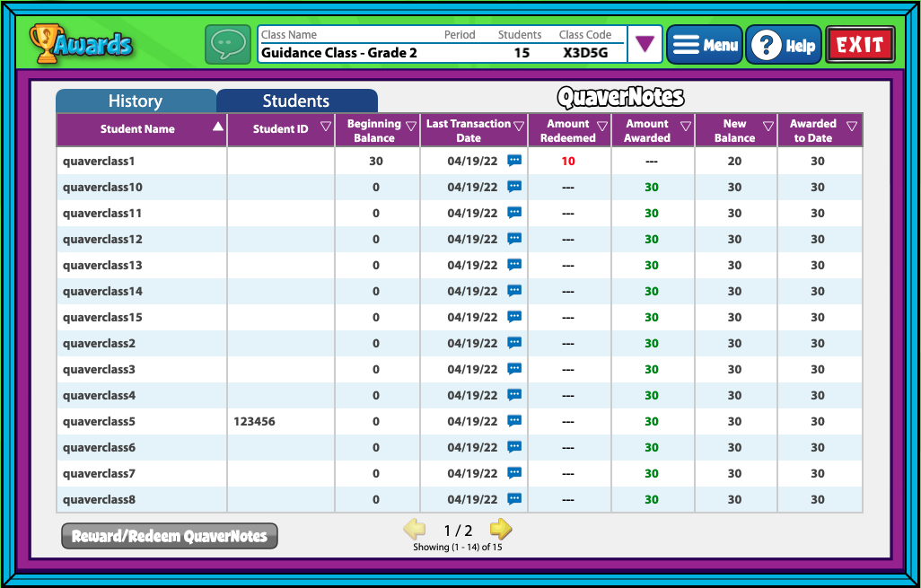Screen dimensions: 921x588
Task: Click Student ID 123456 cell
Action: (x=254, y=421)
